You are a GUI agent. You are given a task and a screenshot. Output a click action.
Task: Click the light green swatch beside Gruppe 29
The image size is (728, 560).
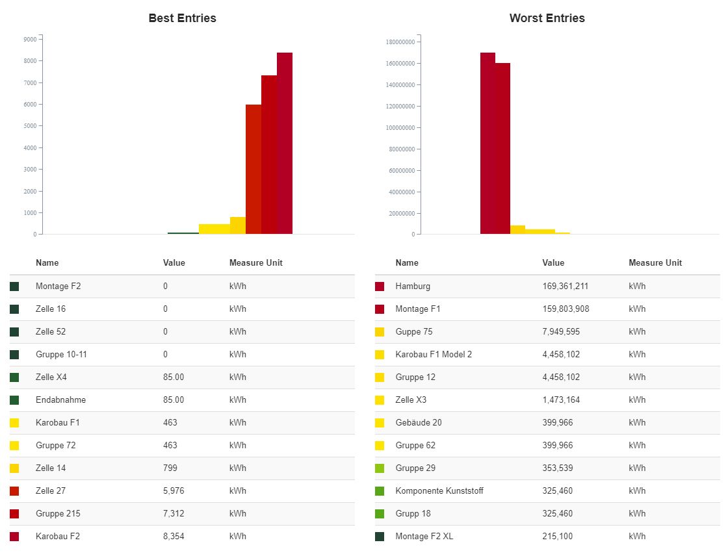click(380, 468)
